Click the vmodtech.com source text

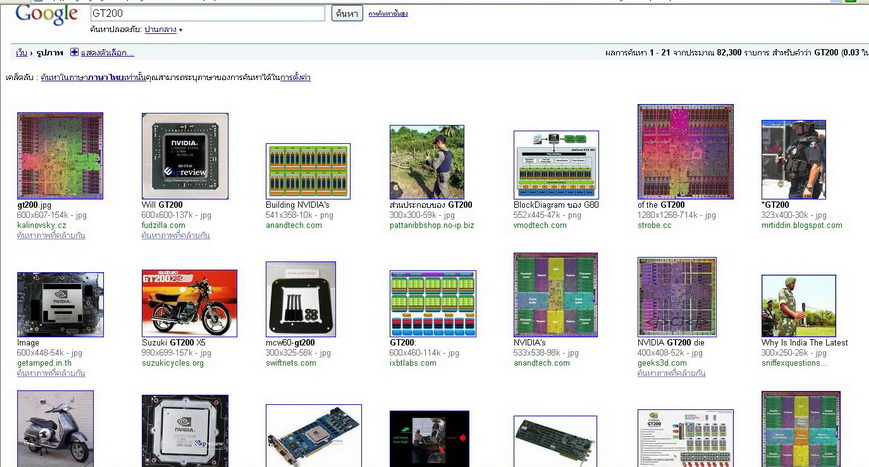[540, 225]
